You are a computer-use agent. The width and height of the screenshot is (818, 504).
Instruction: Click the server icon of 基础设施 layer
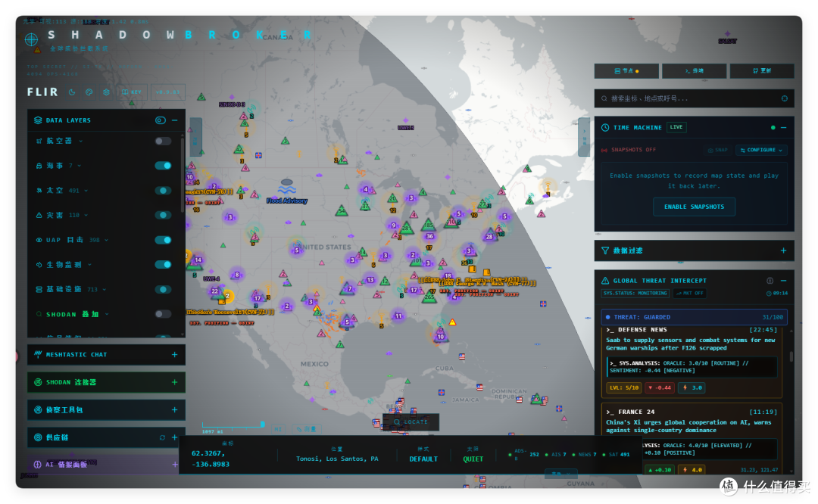(x=39, y=290)
